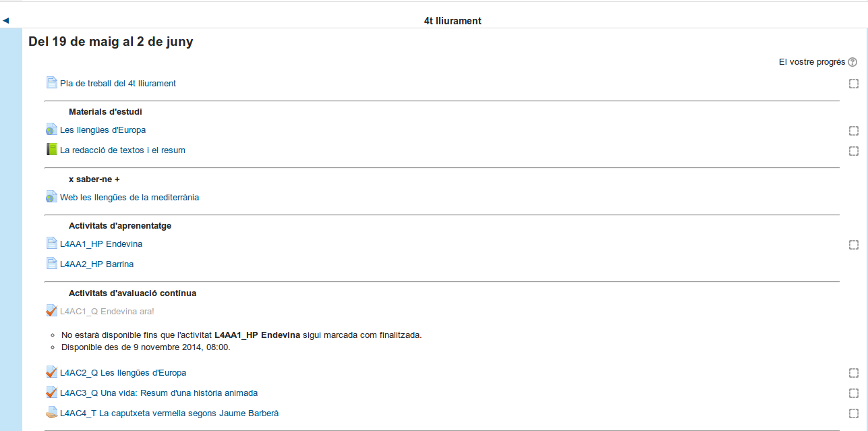Tick completion box for Les llengües d'Europa resource
The image size is (868, 431).
(853, 131)
